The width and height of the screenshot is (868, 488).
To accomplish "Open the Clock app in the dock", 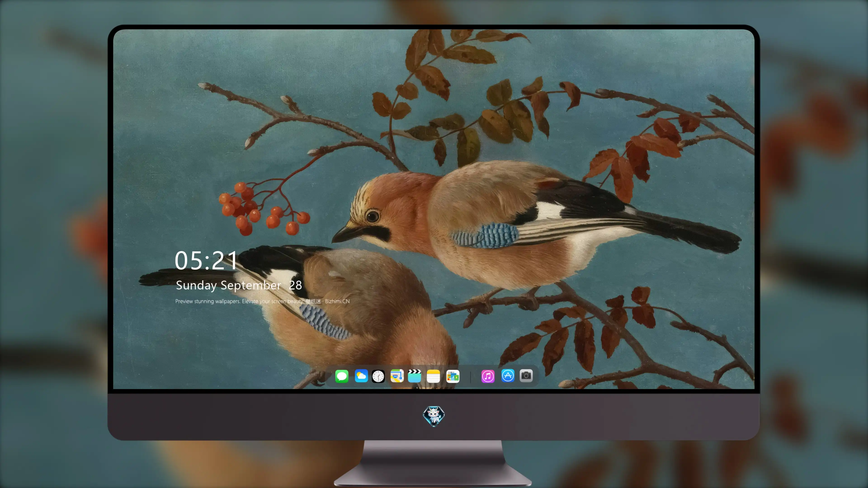I will (x=378, y=376).
